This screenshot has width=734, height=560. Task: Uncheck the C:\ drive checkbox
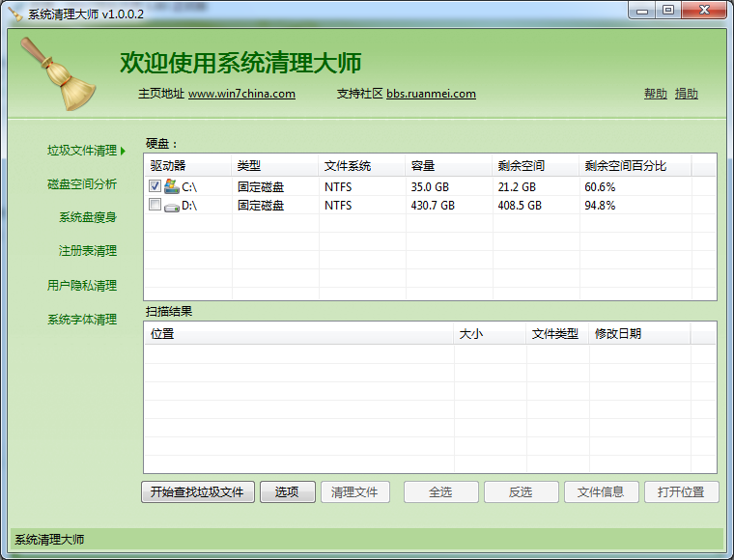[x=155, y=186]
